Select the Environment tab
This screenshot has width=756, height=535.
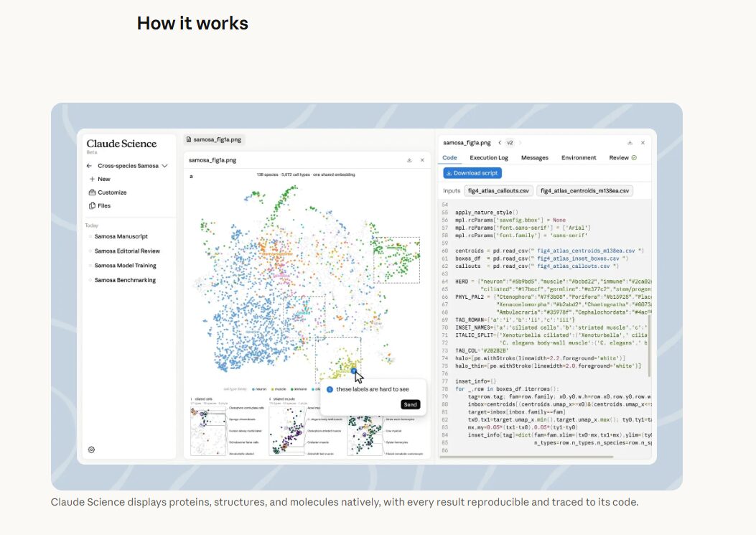pyautogui.click(x=579, y=158)
